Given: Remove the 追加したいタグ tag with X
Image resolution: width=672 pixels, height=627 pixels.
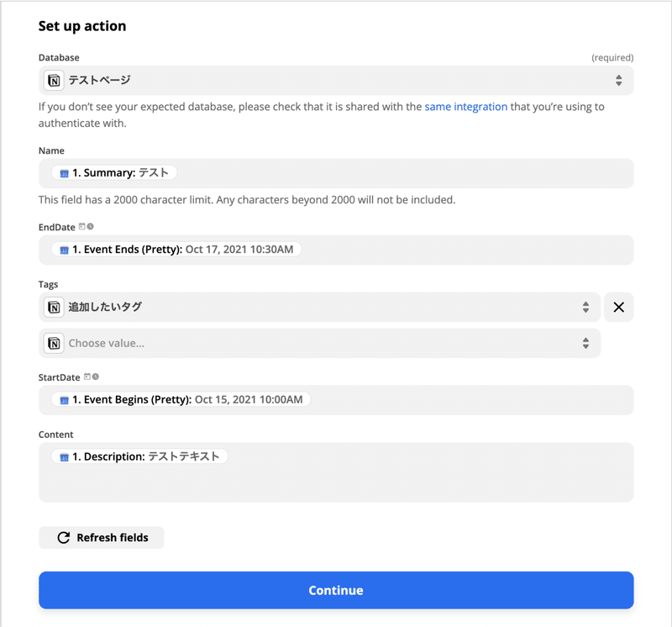Looking at the screenshot, I should [618, 308].
